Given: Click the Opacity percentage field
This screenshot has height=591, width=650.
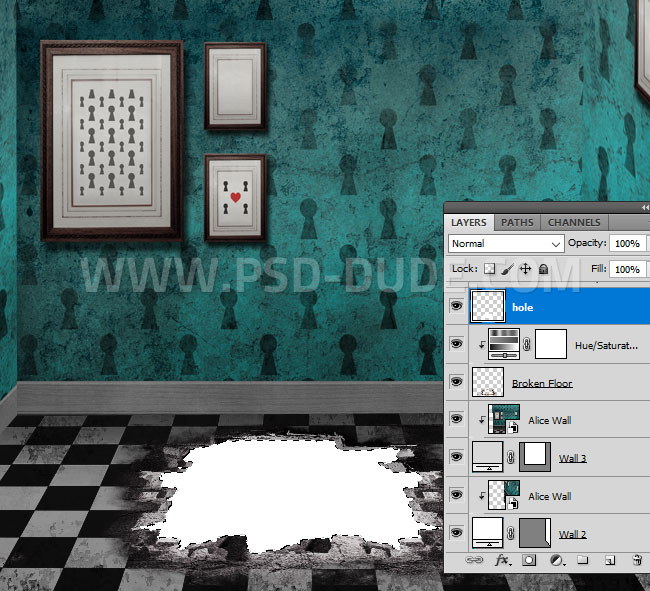Looking at the screenshot, I should [627, 243].
